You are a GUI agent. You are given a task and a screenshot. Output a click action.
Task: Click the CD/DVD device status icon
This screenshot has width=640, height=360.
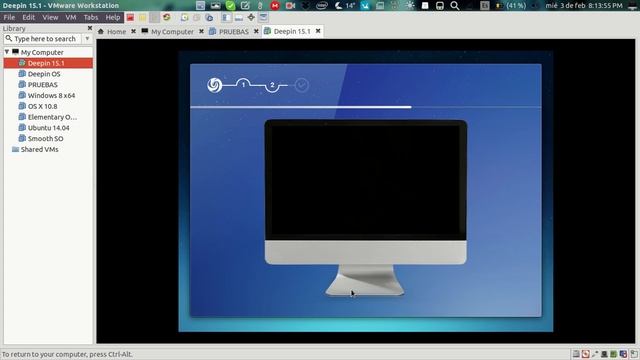tap(585, 354)
